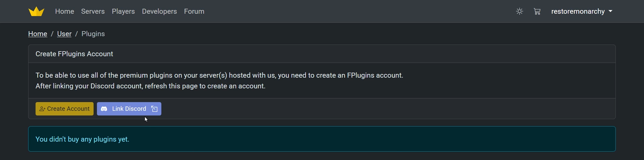
Task: Follow the Home breadcrumb link
Action: click(x=37, y=34)
